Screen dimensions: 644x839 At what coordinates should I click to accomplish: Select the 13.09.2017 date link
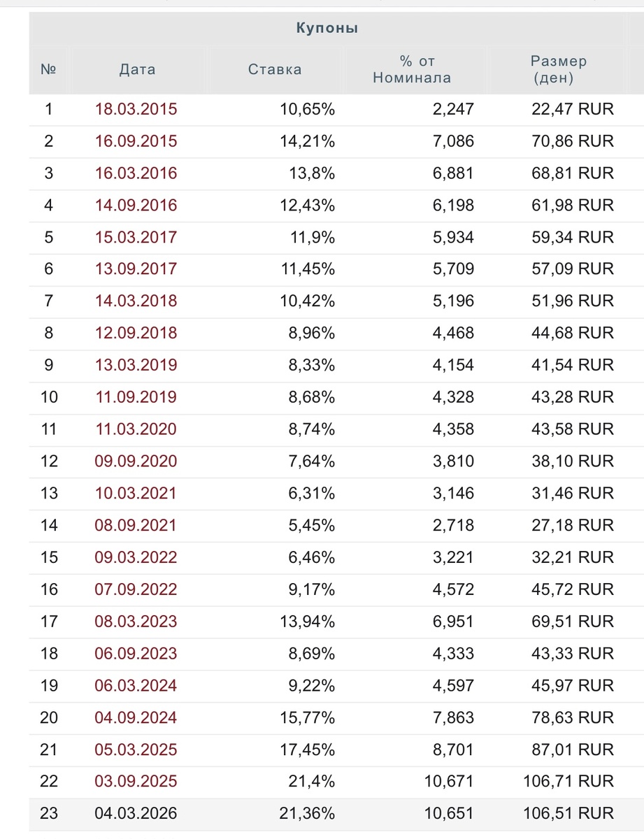pos(136,269)
